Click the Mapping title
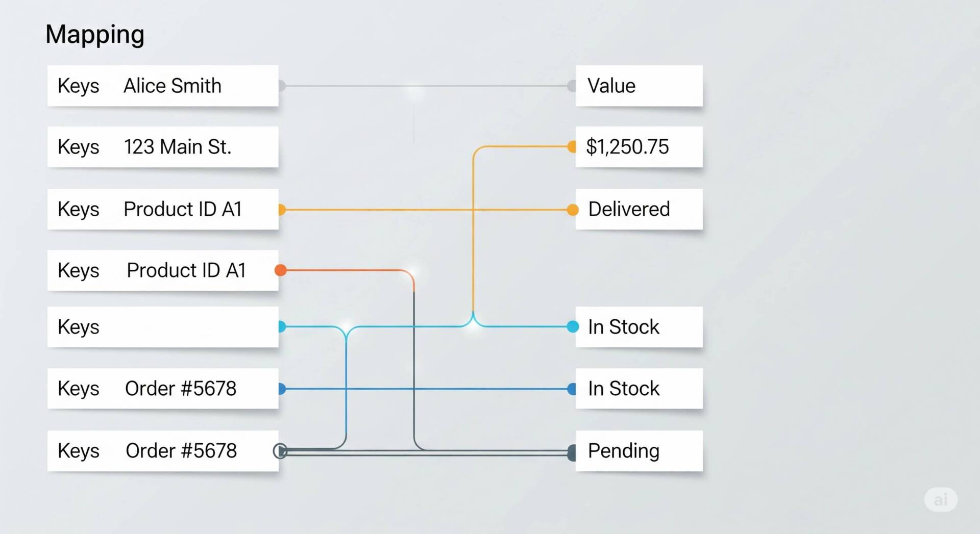 pos(95,35)
